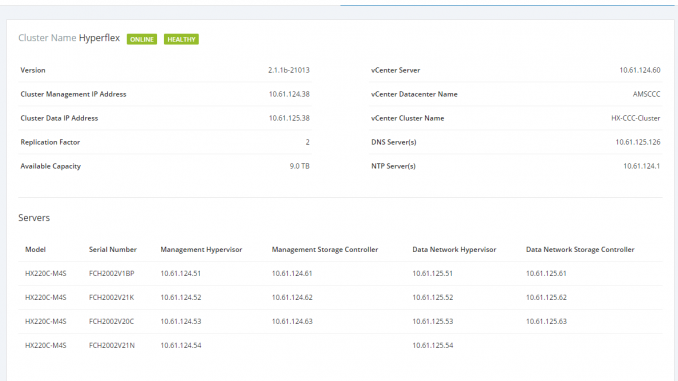Viewport: 678px width, 381px height.
Task: Select NTP server address 10.61.124.1
Action: coord(642,166)
